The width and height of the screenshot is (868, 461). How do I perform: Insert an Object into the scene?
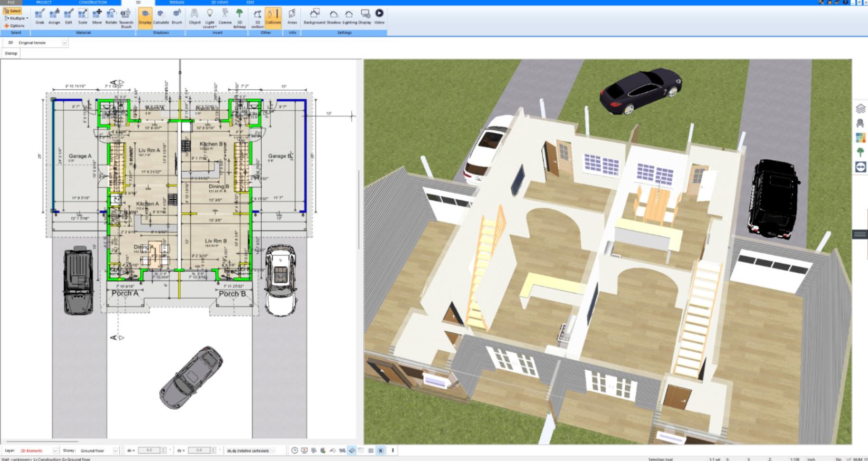(x=195, y=16)
